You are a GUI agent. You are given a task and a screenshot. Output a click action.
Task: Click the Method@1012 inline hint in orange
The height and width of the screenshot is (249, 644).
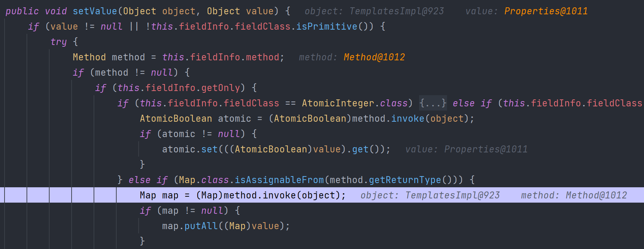click(x=374, y=57)
